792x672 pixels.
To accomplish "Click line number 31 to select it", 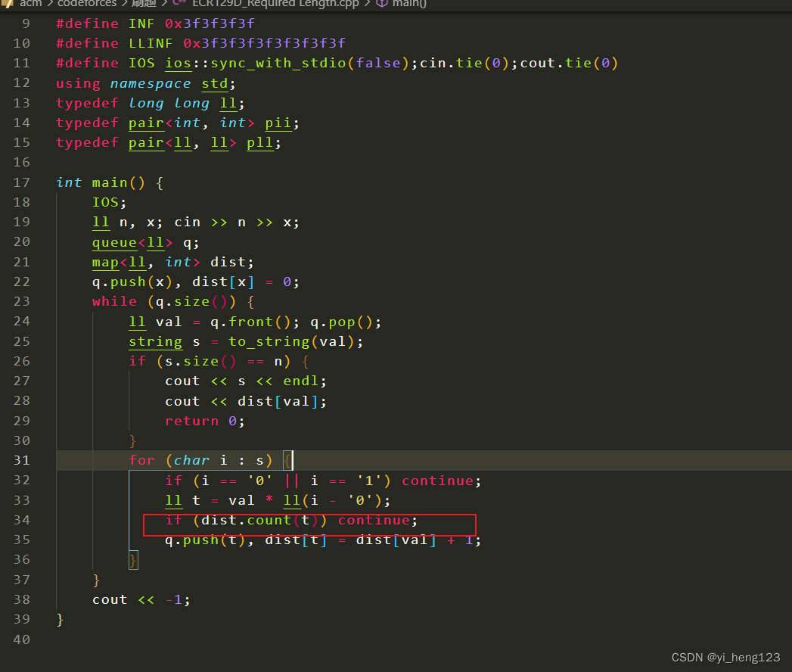I will pos(22,460).
